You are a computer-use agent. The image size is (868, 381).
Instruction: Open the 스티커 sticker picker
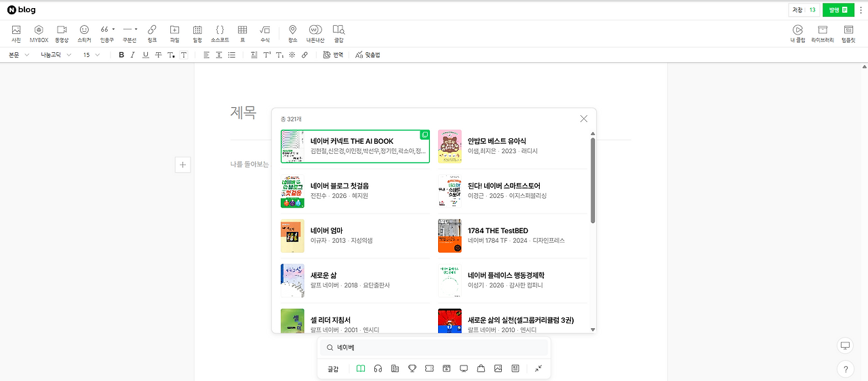pos(84,33)
